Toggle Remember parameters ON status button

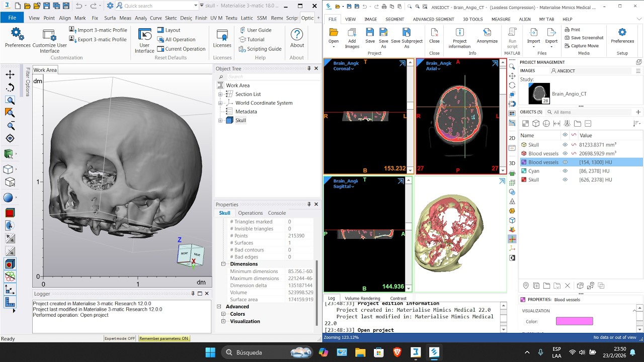pos(164,338)
